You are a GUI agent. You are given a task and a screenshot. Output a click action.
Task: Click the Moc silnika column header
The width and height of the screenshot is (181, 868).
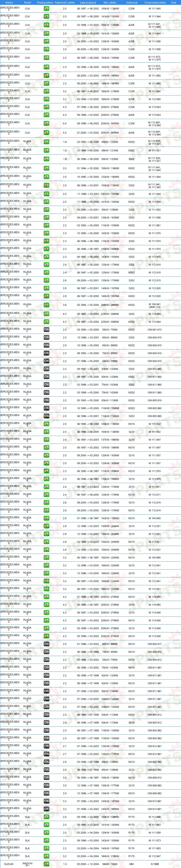[x=110, y=2]
